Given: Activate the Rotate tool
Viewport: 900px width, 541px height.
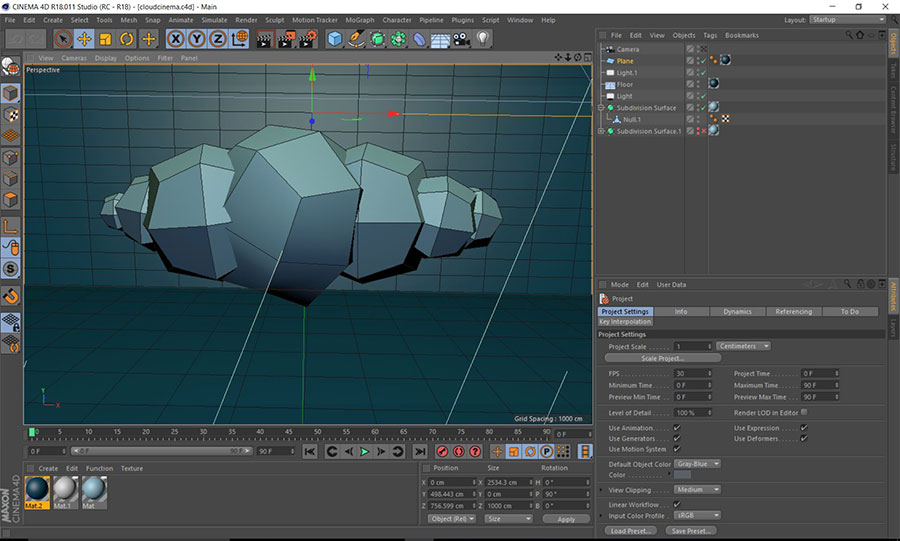Looking at the screenshot, I should pos(127,39).
